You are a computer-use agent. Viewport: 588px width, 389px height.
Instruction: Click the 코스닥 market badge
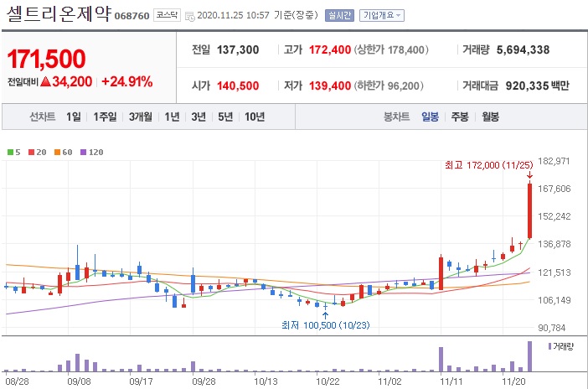(x=167, y=15)
